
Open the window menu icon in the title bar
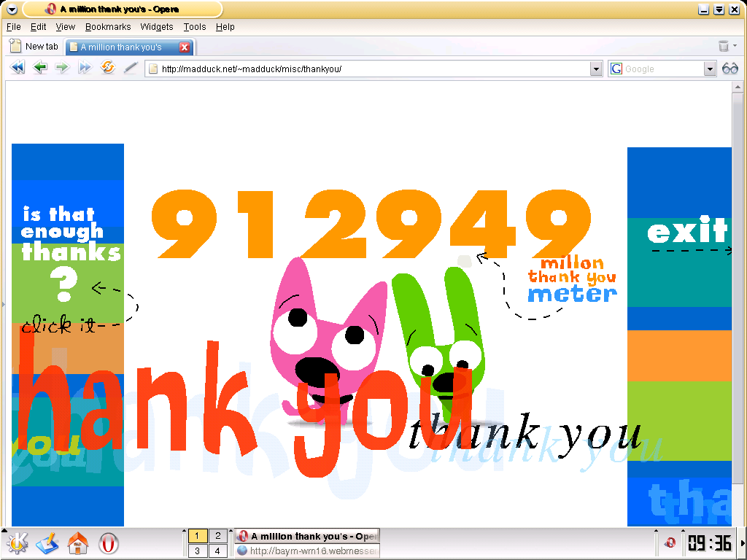(12, 9)
